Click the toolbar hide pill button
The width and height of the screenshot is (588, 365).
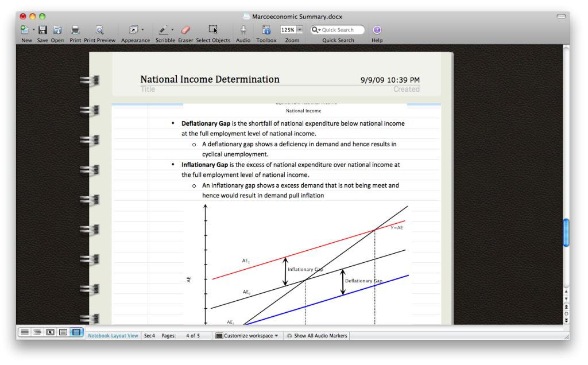[561, 17]
